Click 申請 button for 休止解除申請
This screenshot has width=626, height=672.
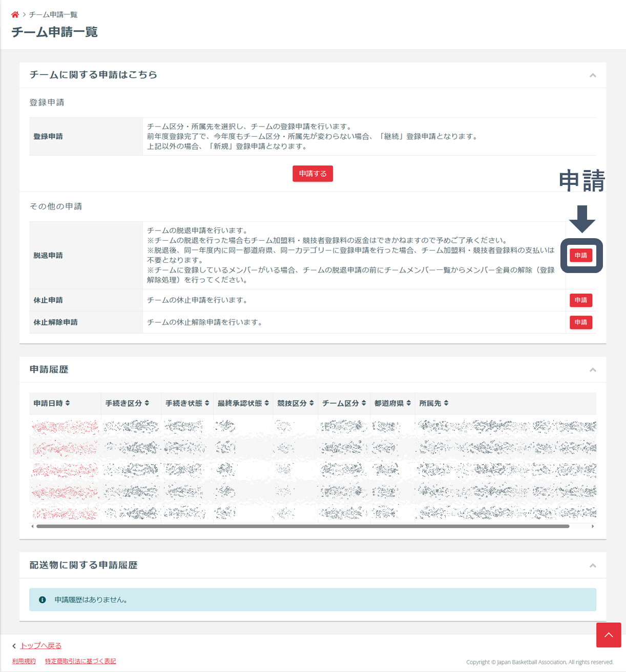point(581,322)
